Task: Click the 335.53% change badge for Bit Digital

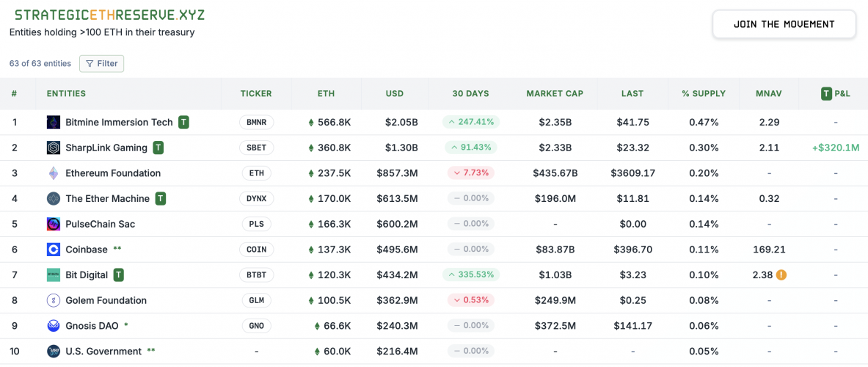Action: [x=470, y=275]
